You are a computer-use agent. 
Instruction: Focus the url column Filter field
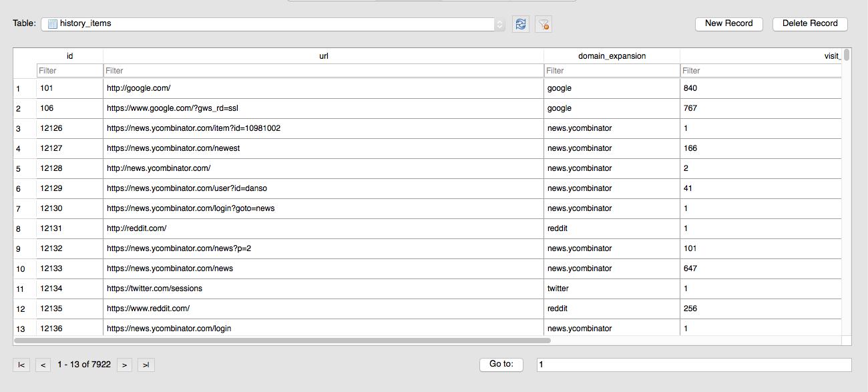point(324,71)
